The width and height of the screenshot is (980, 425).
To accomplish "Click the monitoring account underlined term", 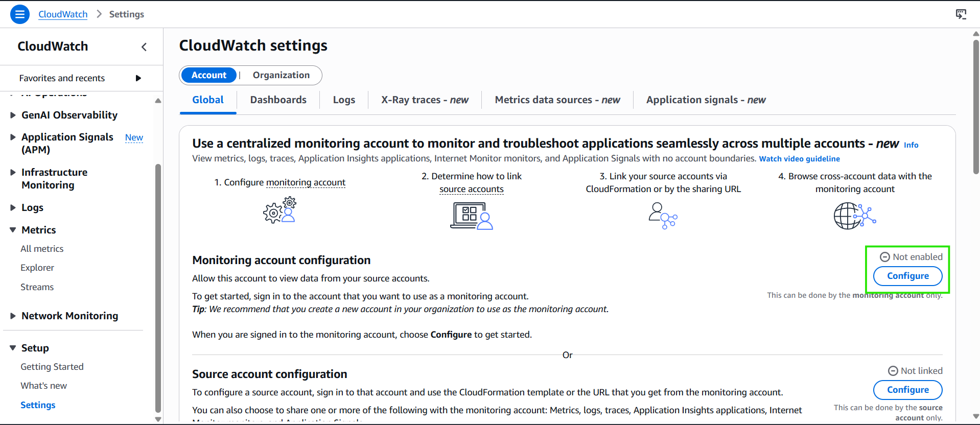I will point(306,182).
